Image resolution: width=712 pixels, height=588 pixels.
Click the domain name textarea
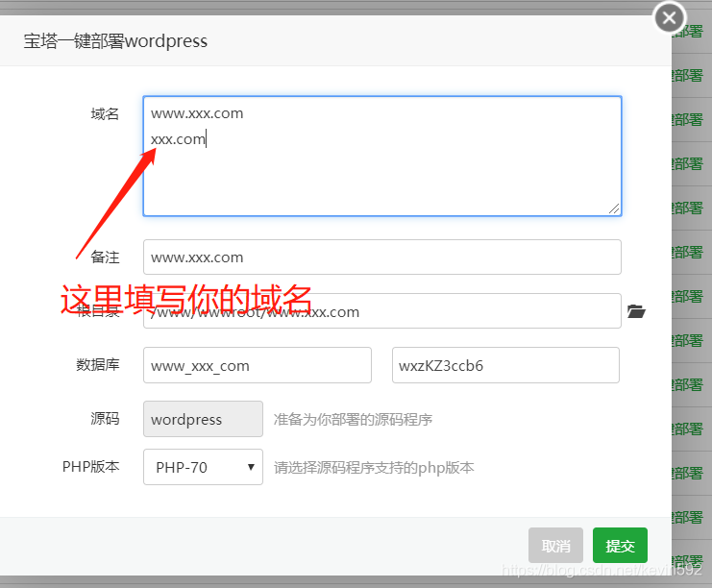[382, 156]
